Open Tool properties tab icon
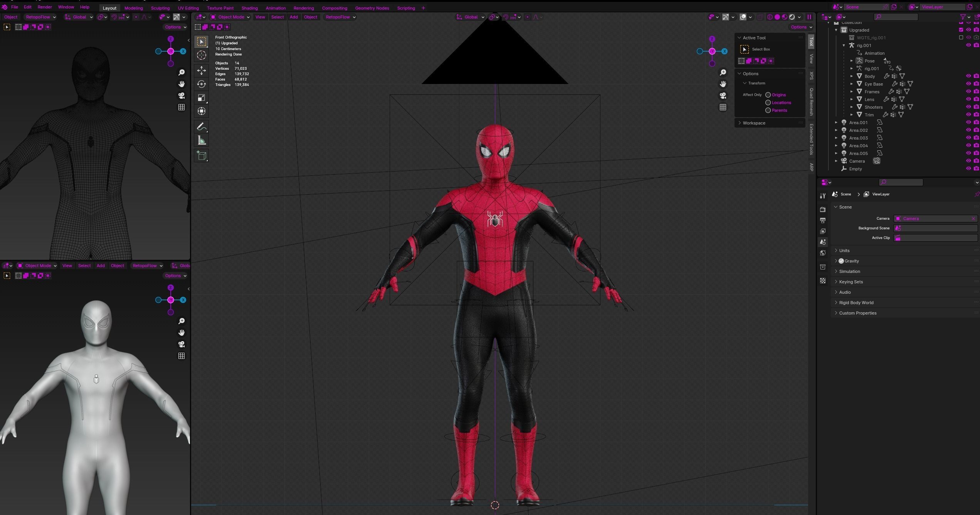 (823, 195)
